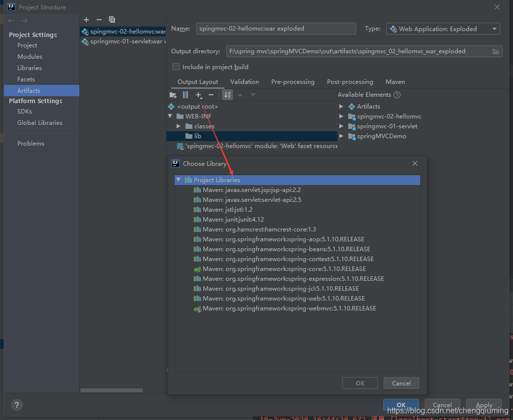The image size is (513, 420).
Task: Expand the Artifacts available element
Action: pos(341,106)
